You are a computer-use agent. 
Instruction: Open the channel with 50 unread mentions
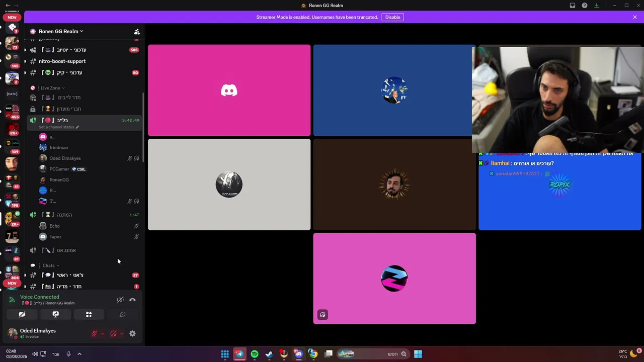click(x=84, y=73)
